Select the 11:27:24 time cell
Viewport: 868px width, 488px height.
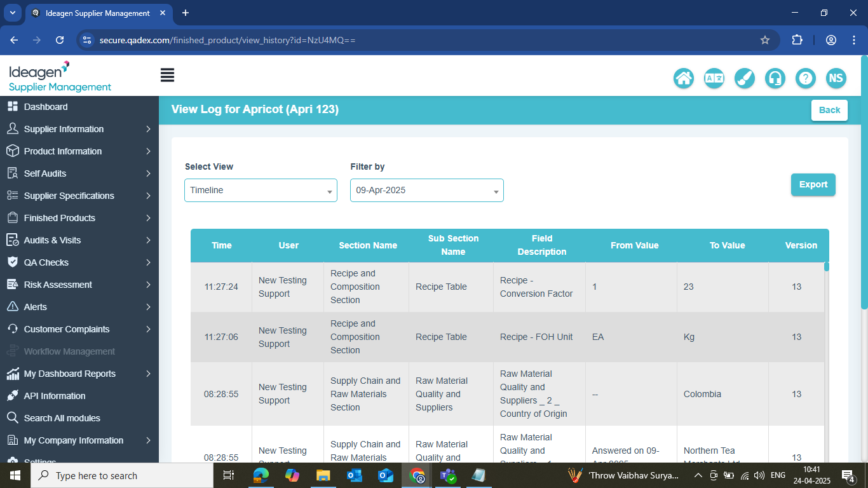(x=221, y=287)
